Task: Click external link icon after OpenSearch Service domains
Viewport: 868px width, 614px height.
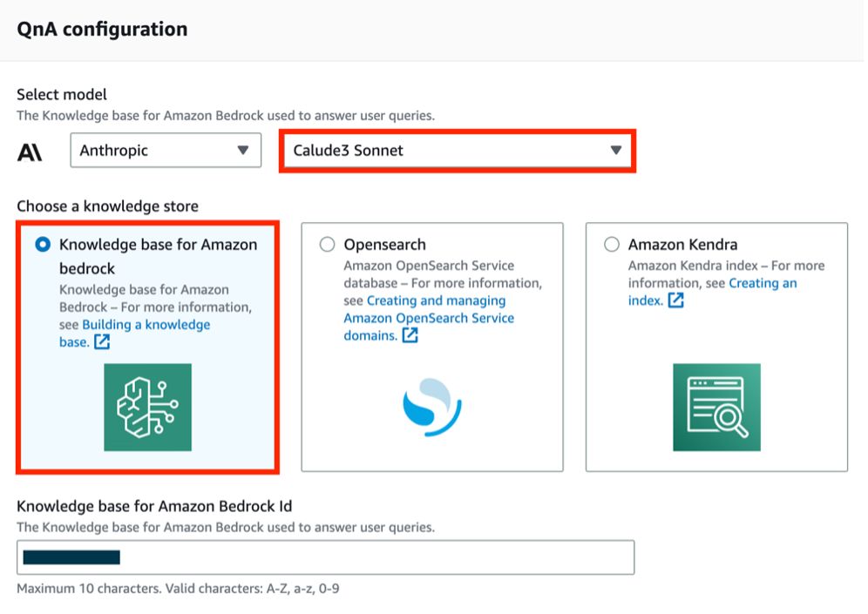Action: click(410, 335)
